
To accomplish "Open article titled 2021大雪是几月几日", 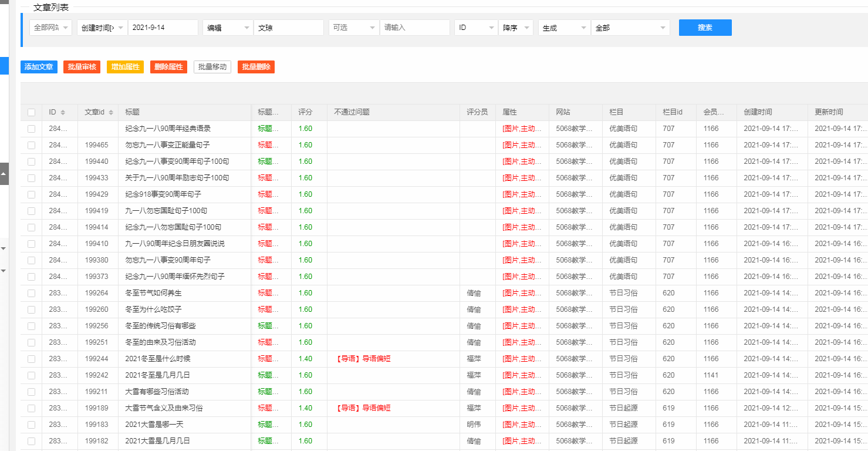I will (x=157, y=441).
